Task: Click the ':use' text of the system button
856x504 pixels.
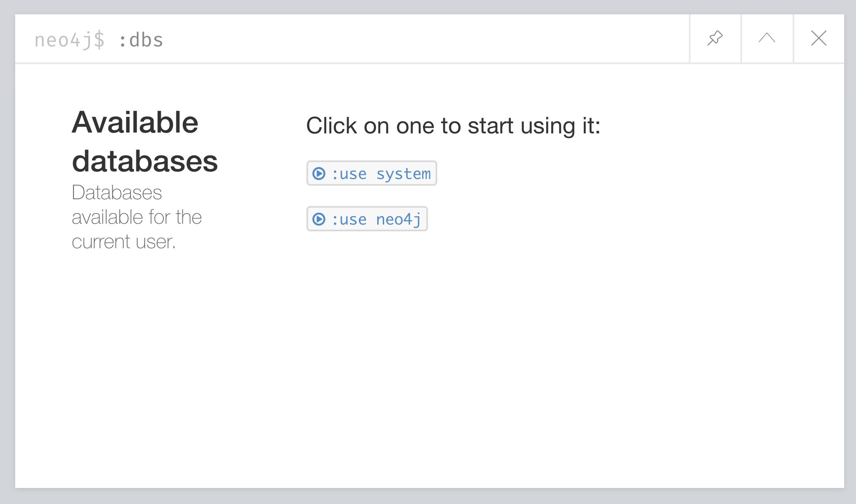Action: click(x=349, y=174)
